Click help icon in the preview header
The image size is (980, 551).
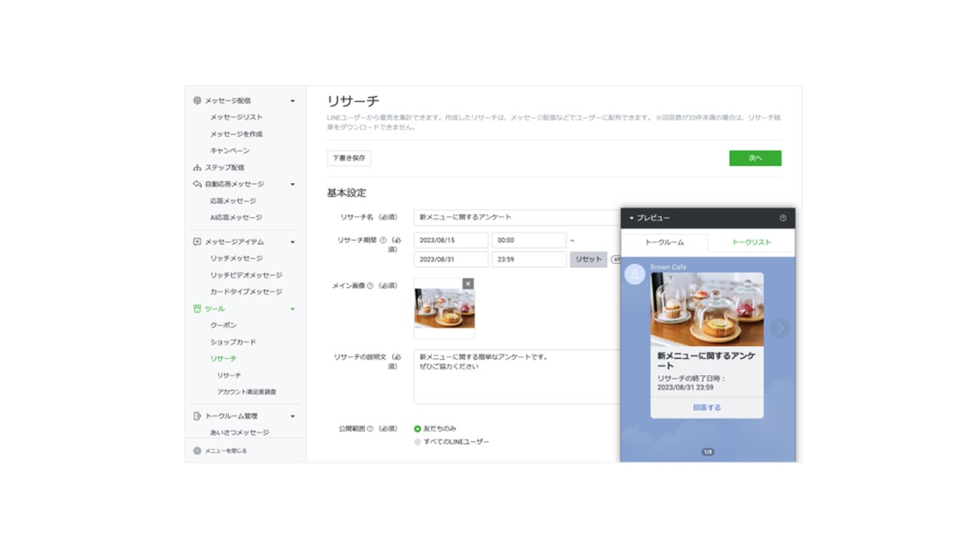[x=782, y=218]
